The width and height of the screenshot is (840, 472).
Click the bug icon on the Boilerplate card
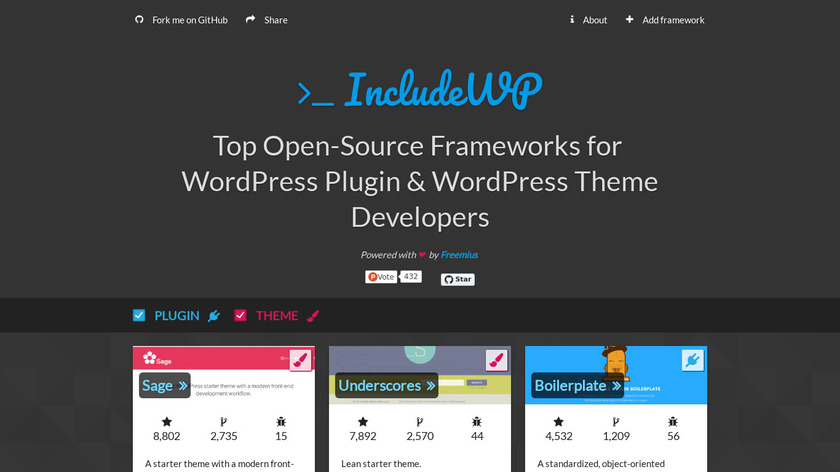pyautogui.click(x=673, y=422)
